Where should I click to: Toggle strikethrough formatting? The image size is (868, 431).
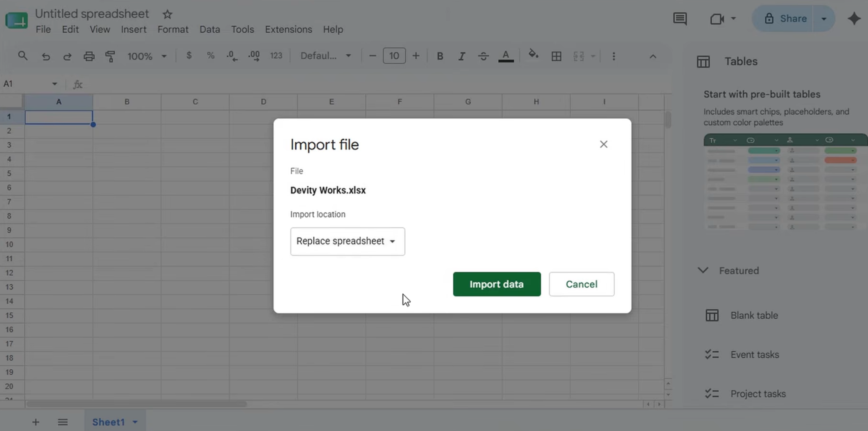484,56
